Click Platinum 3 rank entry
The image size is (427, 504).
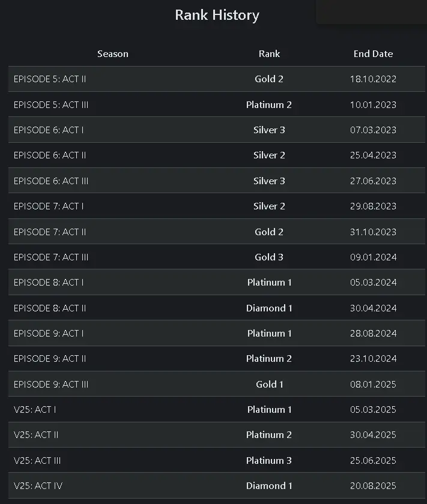click(269, 461)
